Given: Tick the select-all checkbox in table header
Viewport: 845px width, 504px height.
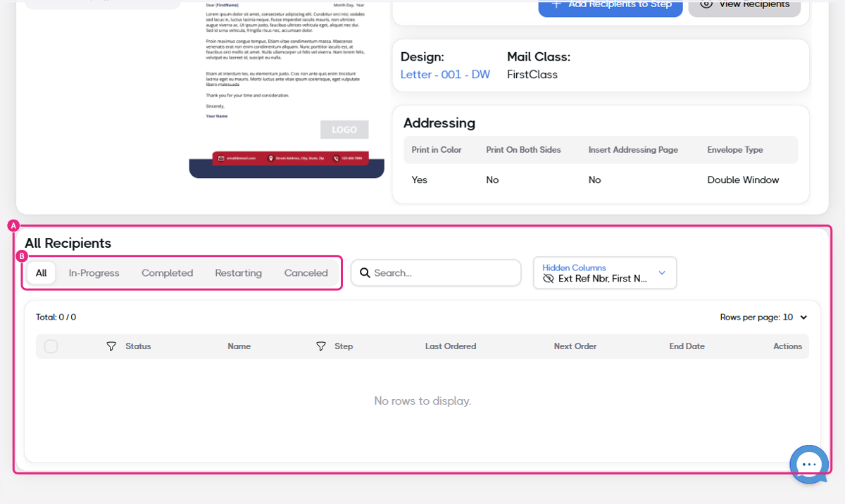Looking at the screenshot, I should point(51,346).
